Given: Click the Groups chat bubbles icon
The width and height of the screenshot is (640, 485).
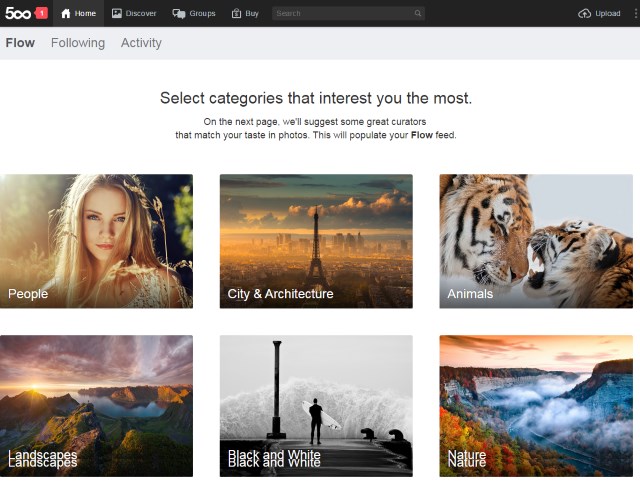Looking at the screenshot, I should 179,13.
